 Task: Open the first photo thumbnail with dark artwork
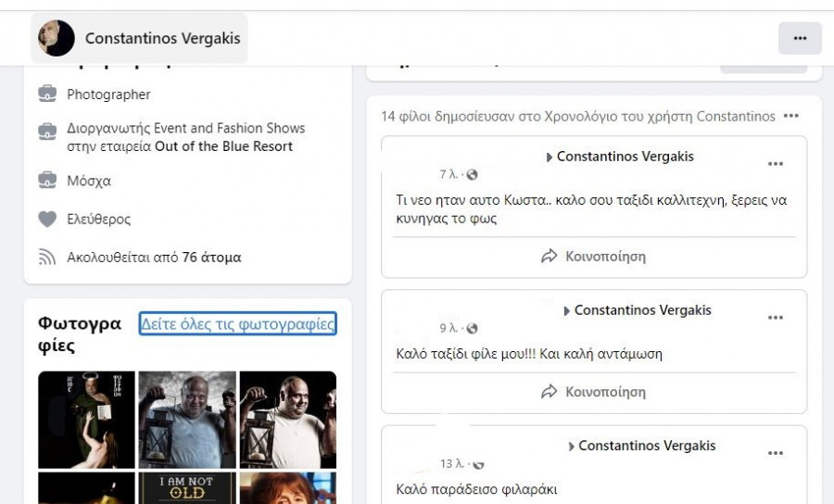86,420
